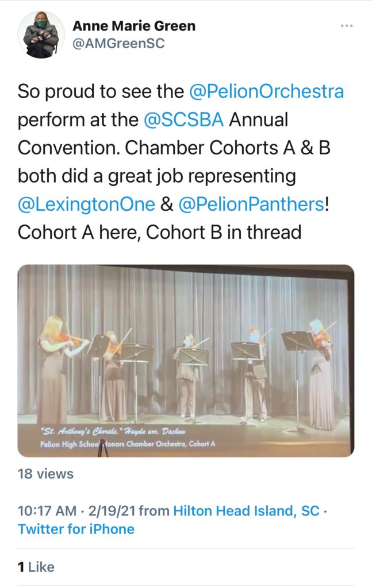Open Anne Marie Green's profile picture
The image size is (372, 588).
coord(41,34)
